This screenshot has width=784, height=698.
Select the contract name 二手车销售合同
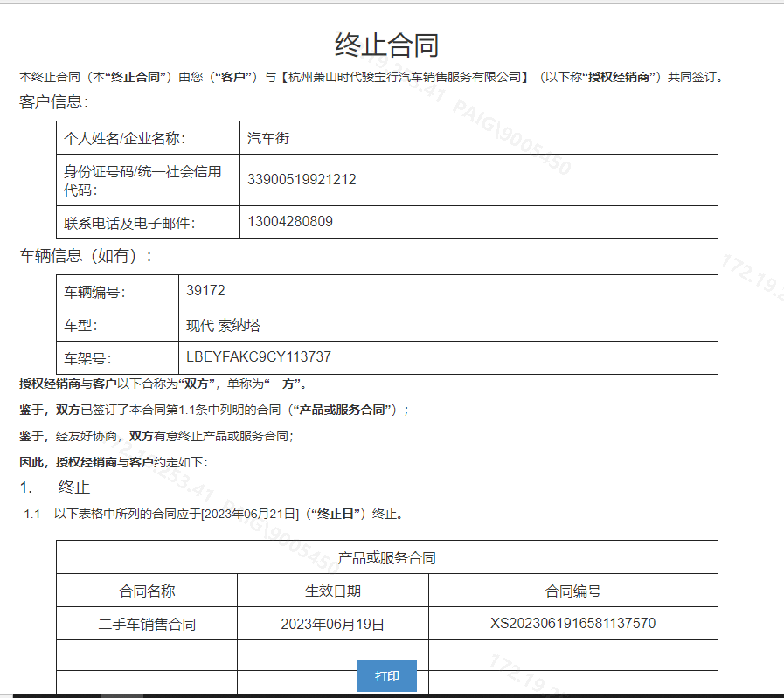[x=147, y=624]
